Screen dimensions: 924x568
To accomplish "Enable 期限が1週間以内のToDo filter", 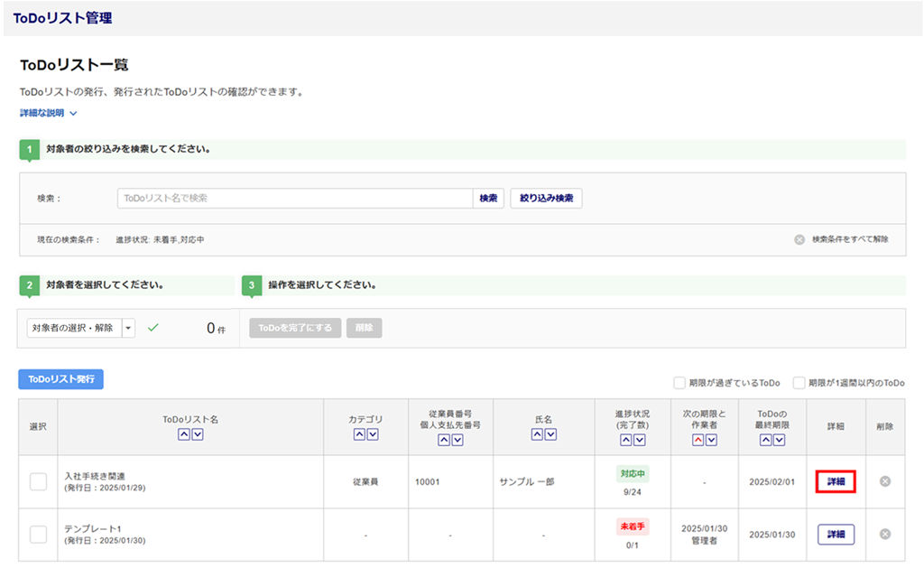I will pyautogui.click(x=799, y=383).
